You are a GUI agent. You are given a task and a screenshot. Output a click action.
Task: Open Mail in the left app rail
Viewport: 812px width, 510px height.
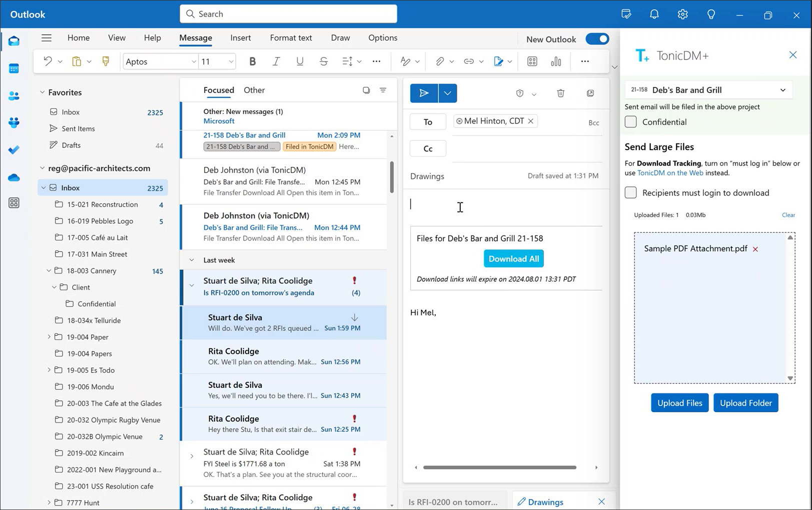(x=14, y=41)
